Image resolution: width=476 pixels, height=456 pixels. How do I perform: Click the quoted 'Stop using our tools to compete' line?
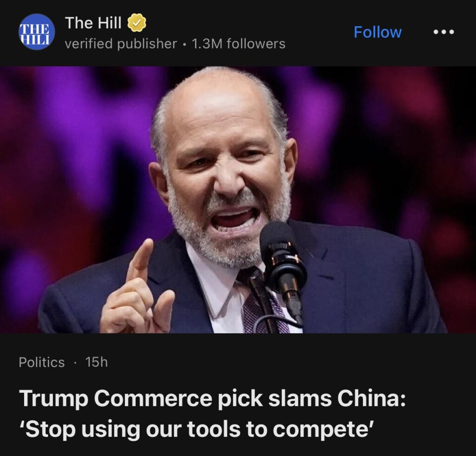click(x=197, y=429)
